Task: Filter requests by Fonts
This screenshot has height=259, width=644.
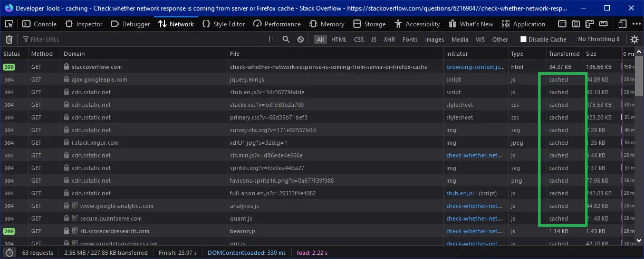Action: coord(410,39)
